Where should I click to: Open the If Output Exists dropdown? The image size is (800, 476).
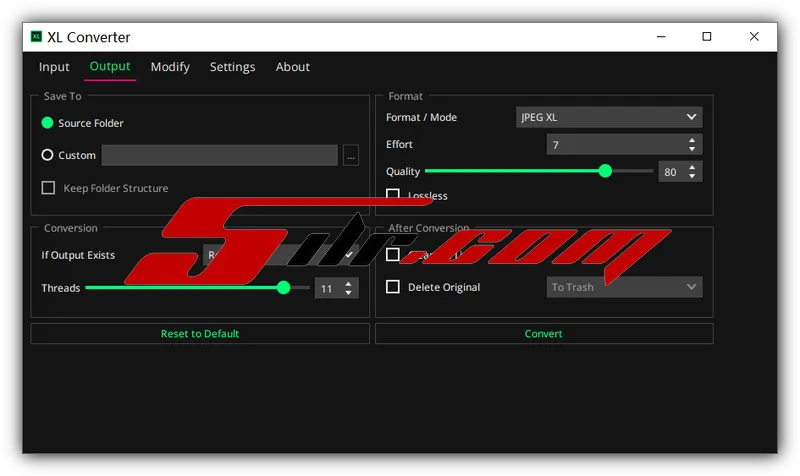281,255
